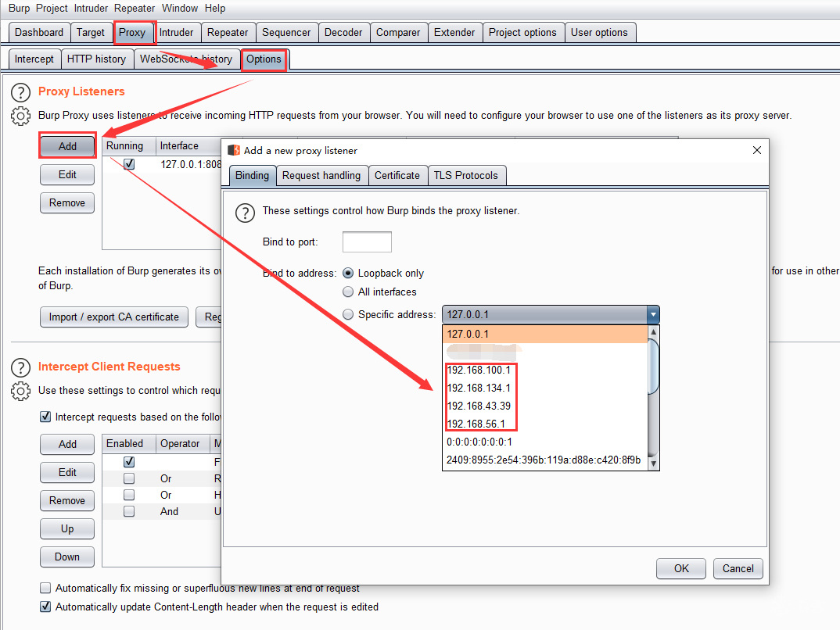Open the Specific address dropdown arrow
840x630 pixels.
point(653,315)
